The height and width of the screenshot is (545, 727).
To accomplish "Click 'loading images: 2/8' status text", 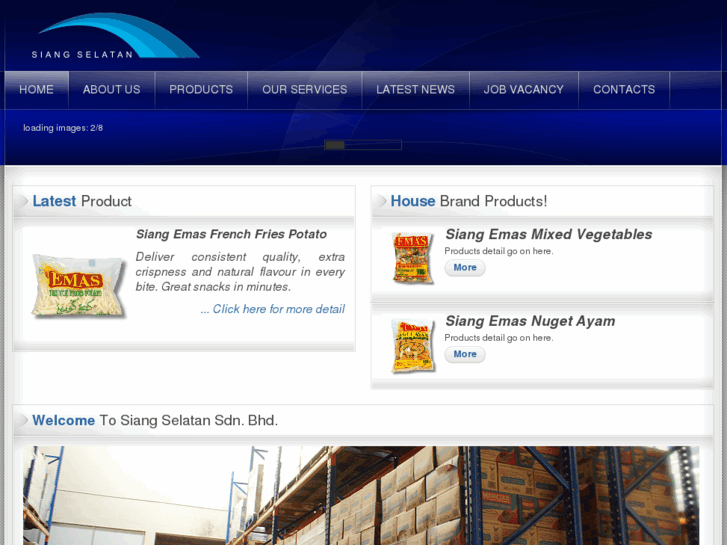I will 63,128.
